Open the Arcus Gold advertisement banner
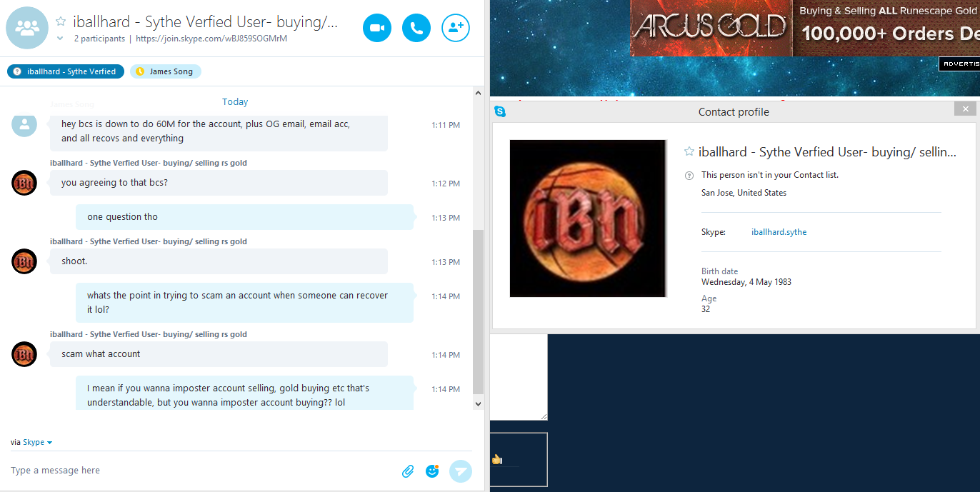This screenshot has height=492, width=980. point(805,29)
